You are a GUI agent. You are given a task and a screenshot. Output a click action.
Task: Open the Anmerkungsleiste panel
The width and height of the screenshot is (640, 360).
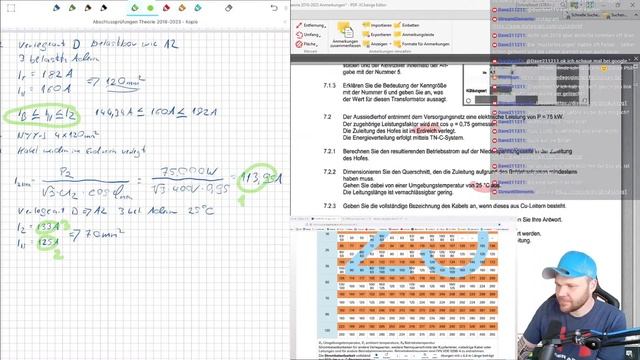click(x=414, y=35)
